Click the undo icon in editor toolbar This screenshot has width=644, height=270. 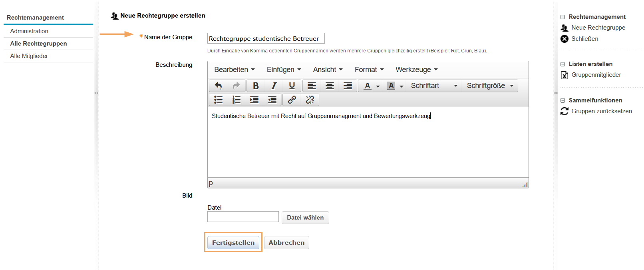coord(219,86)
